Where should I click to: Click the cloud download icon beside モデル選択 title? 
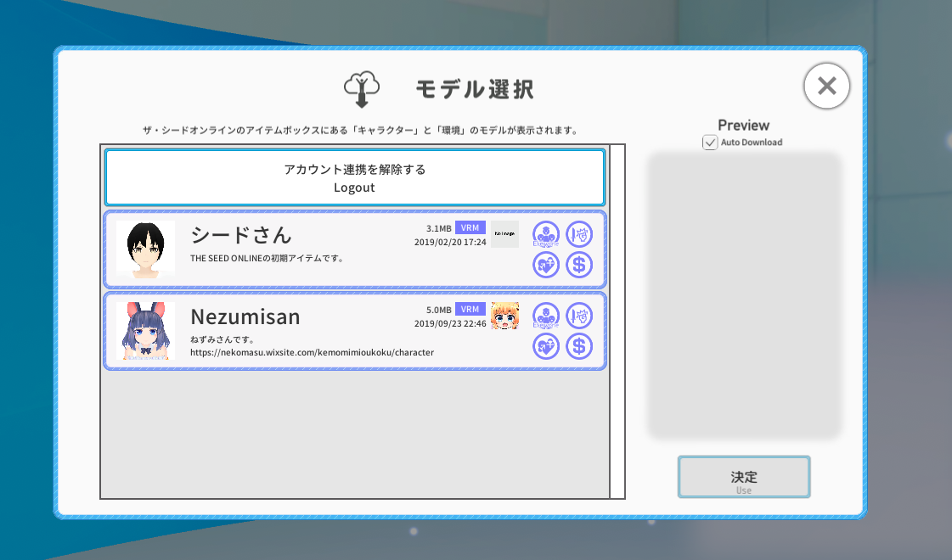click(360, 86)
